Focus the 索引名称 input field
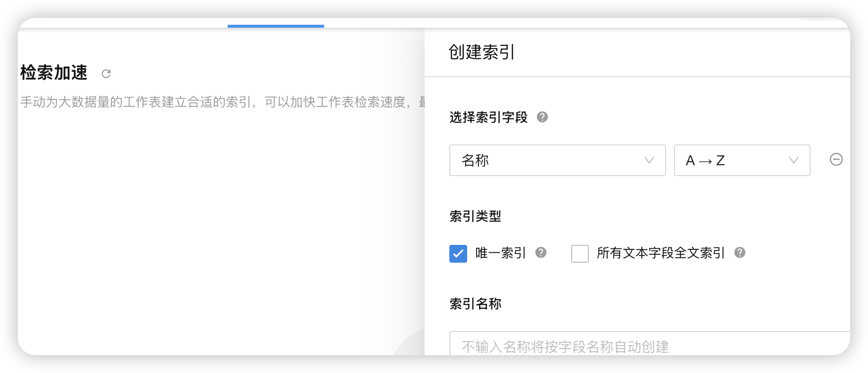The width and height of the screenshot is (868, 373). coord(650,344)
